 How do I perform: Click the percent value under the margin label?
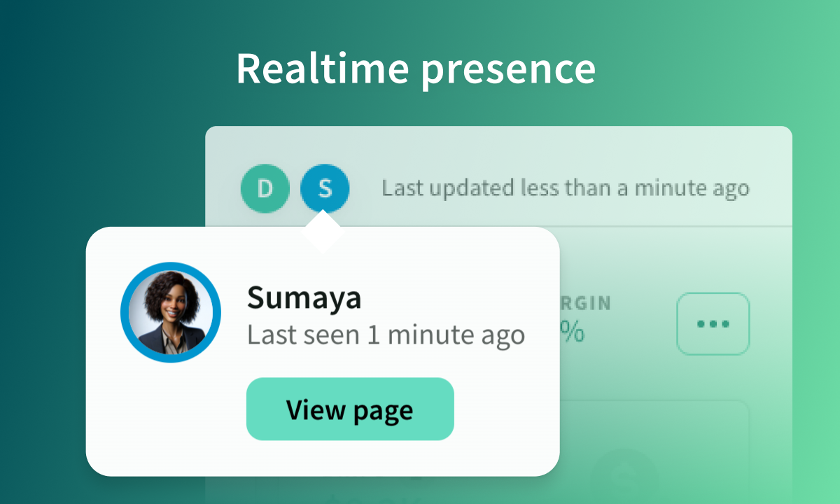click(572, 333)
